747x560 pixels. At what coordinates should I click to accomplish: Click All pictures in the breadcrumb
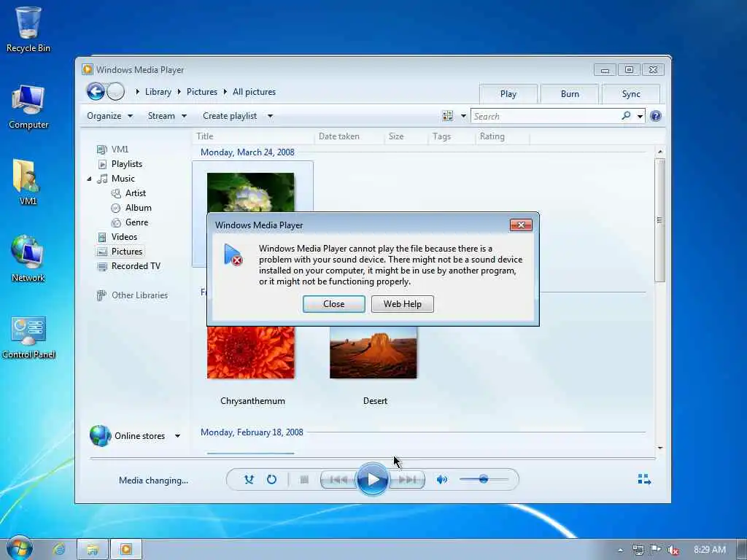[x=254, y=92]
